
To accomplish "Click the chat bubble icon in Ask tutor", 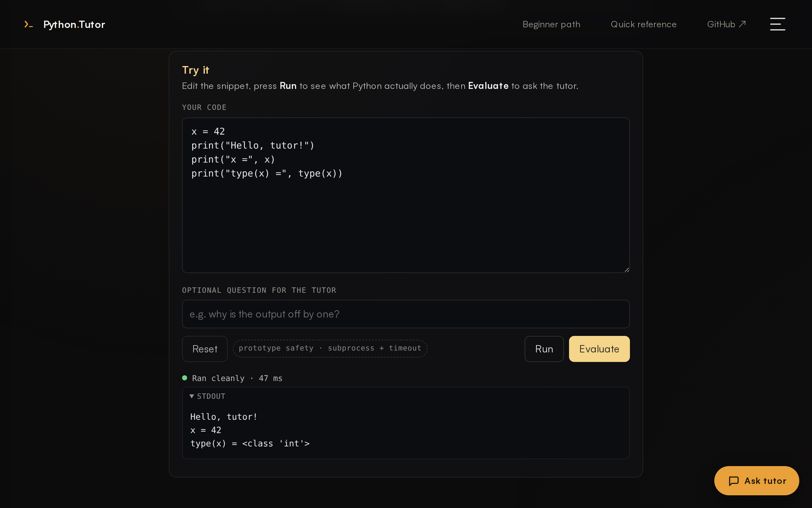I will tap(734, 481).
